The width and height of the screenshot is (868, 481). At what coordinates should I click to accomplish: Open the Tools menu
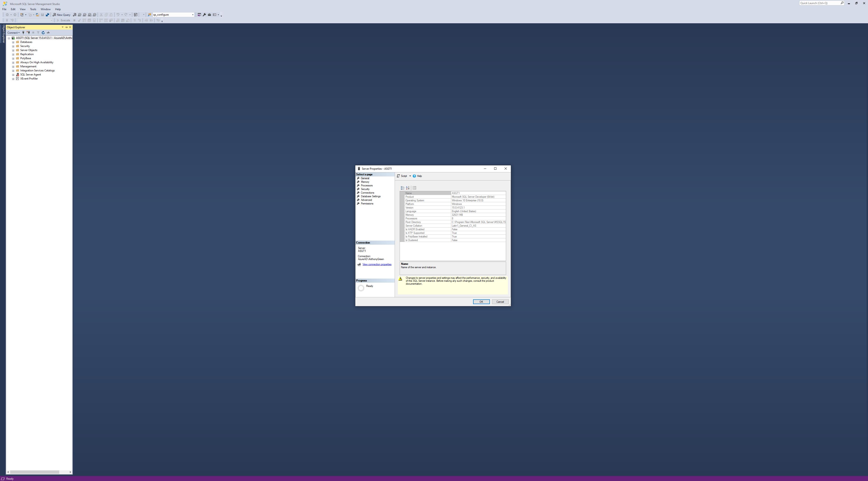(x=33, y=9)
